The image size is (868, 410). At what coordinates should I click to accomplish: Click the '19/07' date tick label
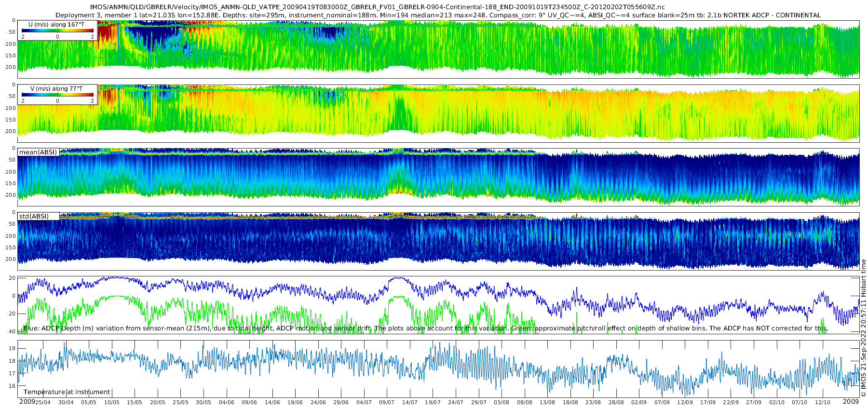click(433, 402)
